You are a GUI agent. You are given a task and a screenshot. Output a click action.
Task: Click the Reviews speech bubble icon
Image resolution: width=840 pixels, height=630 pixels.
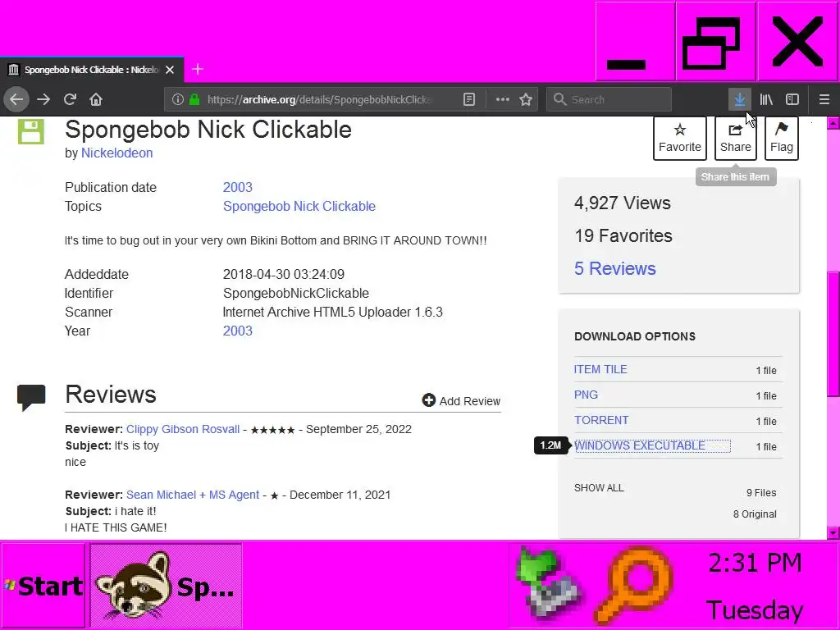coord(31,398)
